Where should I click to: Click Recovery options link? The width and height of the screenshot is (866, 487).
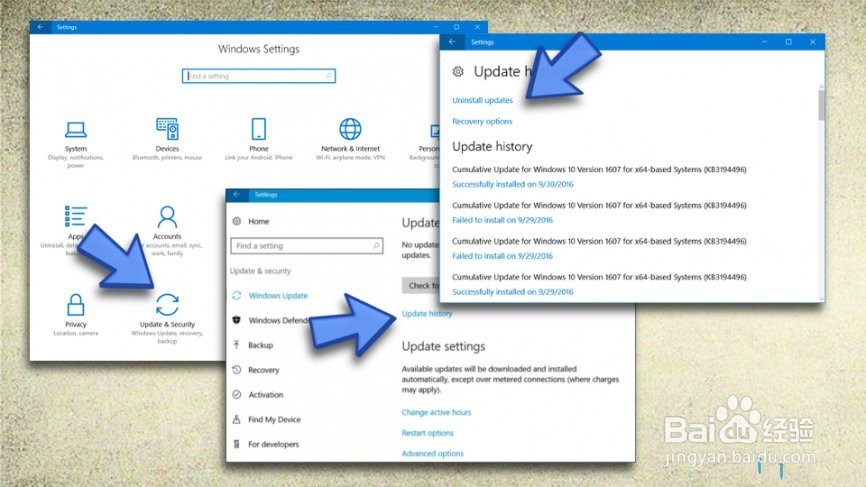482,121
